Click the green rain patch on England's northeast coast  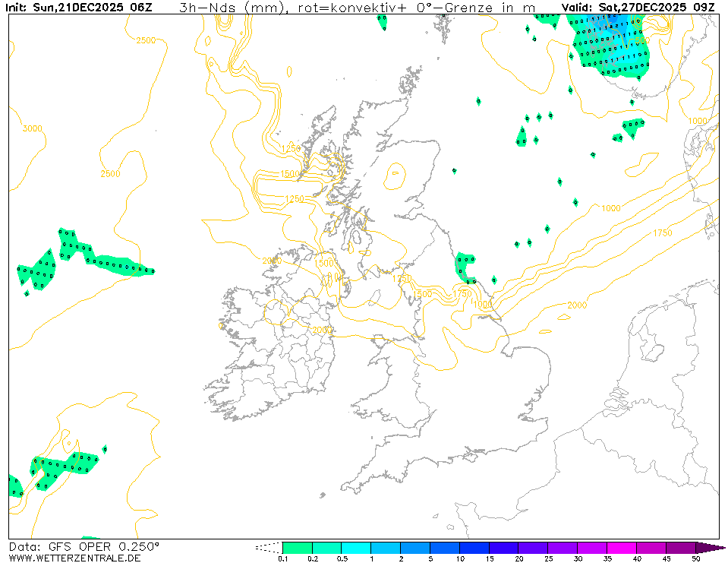click(x=464, y=267)
